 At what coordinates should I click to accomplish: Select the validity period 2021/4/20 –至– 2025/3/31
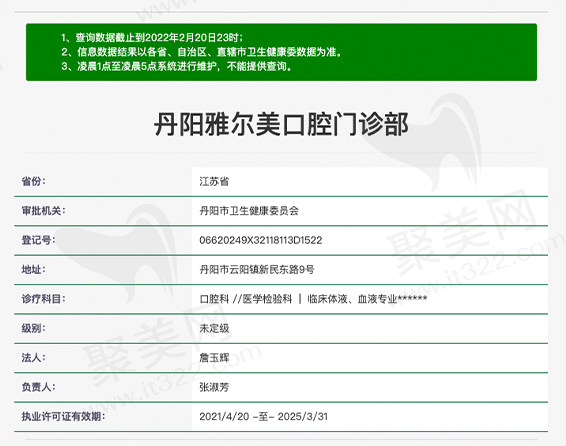click(x=264, y=416)
